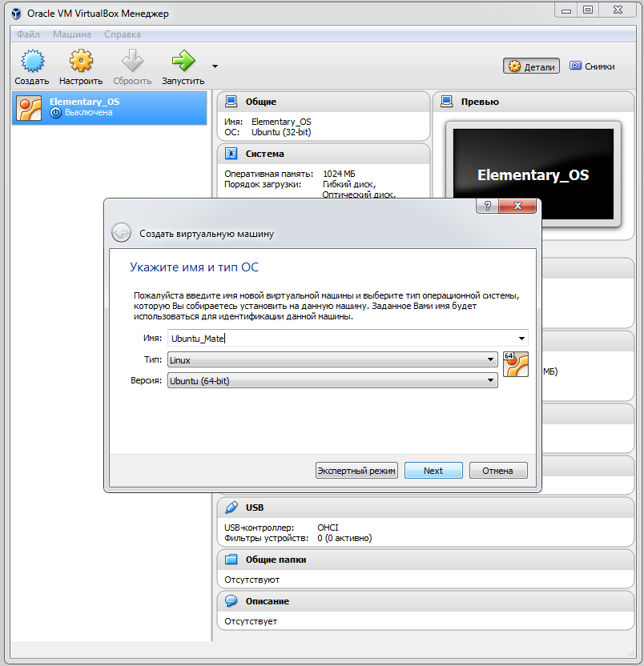Click the Elementary_OS OS icon in list
The image size is (644, 666).
(29, 108)
